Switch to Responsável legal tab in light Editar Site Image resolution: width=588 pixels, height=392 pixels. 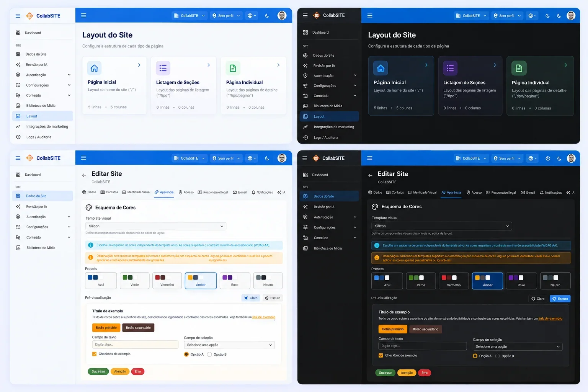pos(213,193)
